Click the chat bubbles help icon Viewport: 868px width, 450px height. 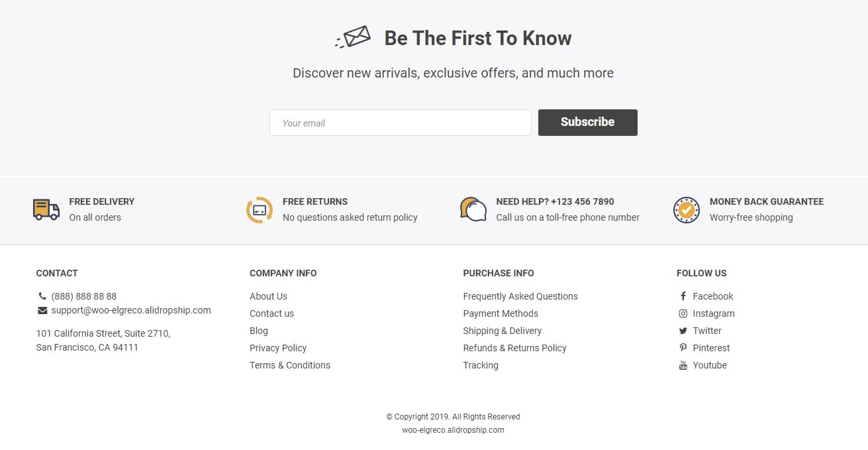tap(473, 209)
